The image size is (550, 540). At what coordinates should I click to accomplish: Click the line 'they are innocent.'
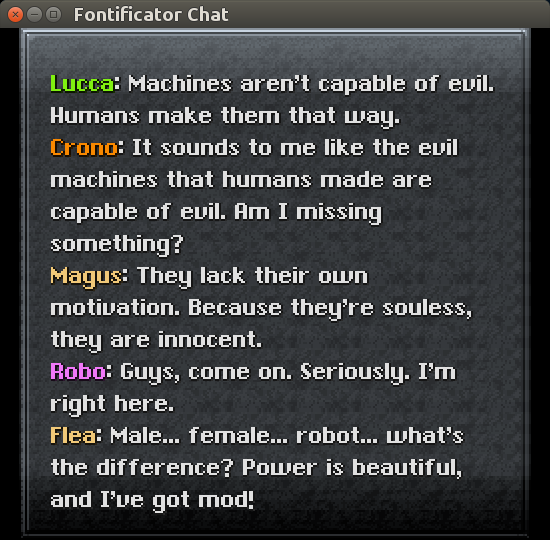(156, 341)
